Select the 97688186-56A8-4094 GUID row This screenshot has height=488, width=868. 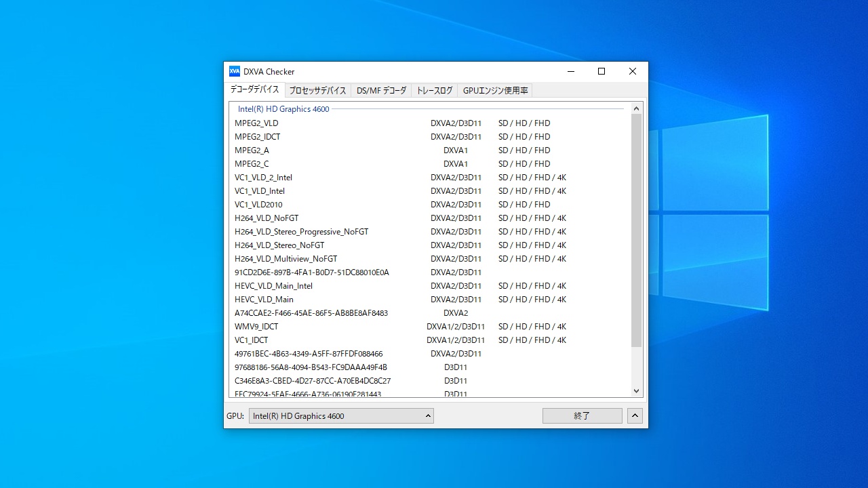429,367
